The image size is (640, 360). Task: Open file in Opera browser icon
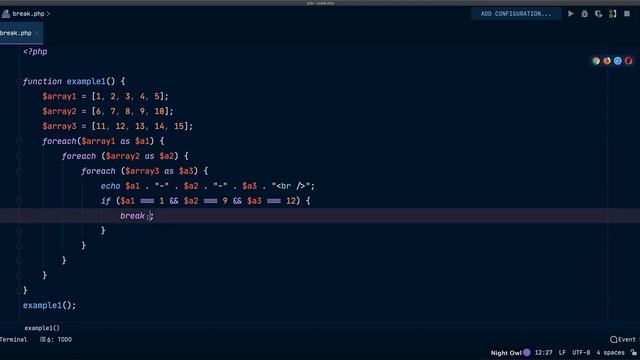coord(629,61)
